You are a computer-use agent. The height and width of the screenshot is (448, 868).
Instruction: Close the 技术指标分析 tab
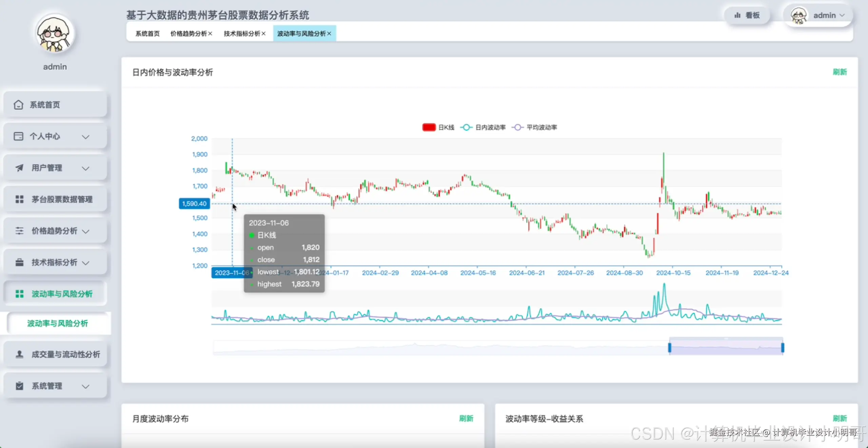pyautogui.click(x=263, y=34)
